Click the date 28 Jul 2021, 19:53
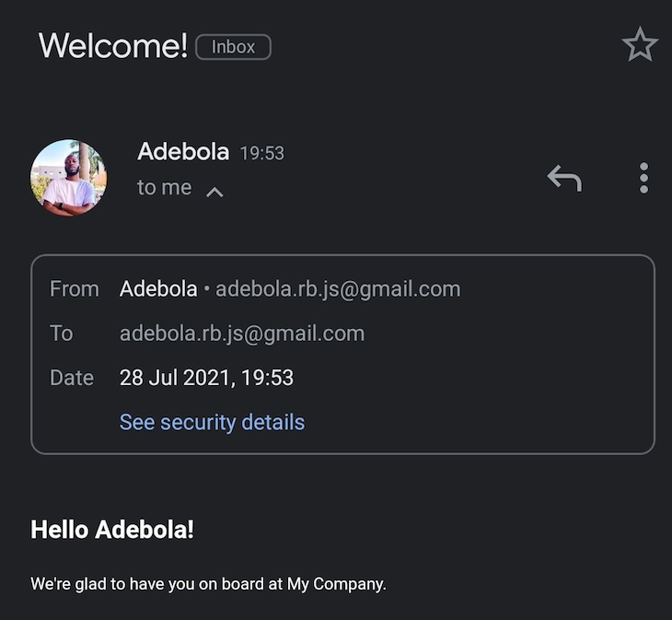Viewport: 672px width, 620px height. click(206, 378)
